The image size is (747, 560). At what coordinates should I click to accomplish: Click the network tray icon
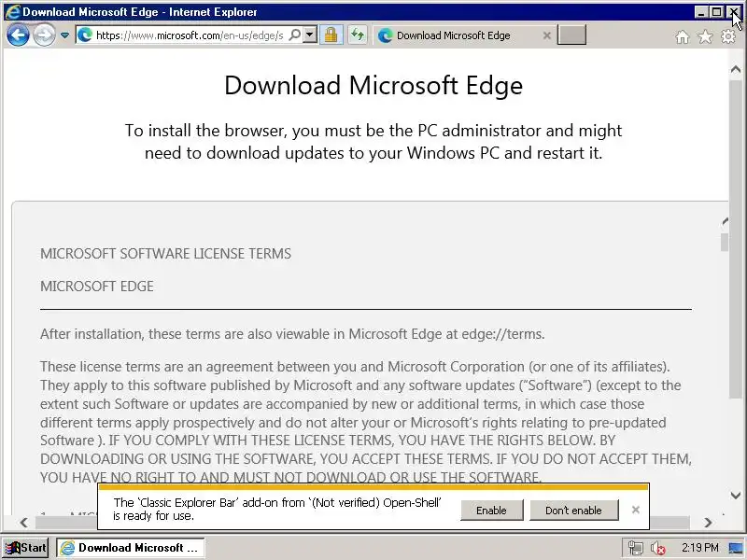tap(636, 548)
